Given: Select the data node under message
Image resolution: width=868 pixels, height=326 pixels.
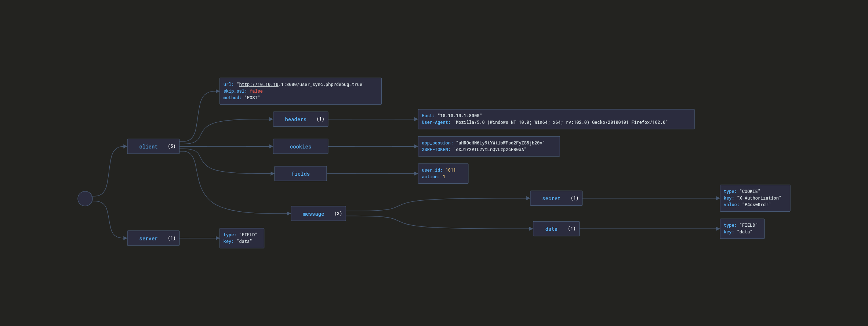Looking at the screenshot, I should [x=556, y=229].
